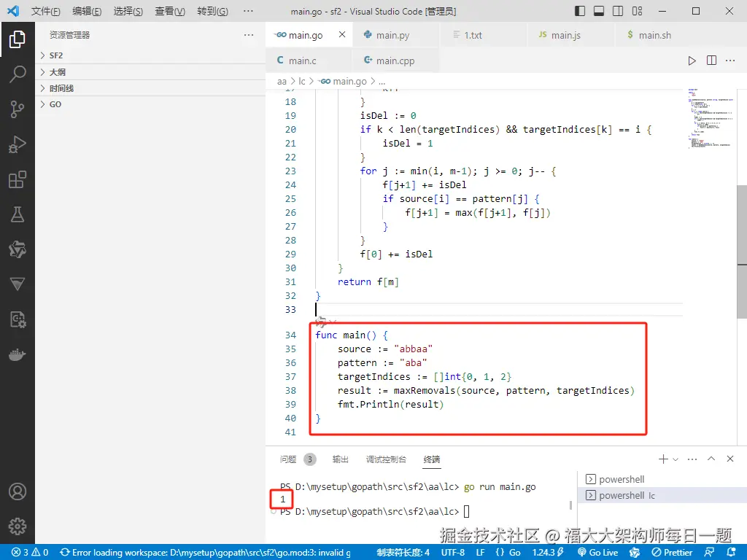Maximize the terminal panel with the caret icon
Image resolution: width=747 pixels, height=560 pixels.
coord(711,459)
